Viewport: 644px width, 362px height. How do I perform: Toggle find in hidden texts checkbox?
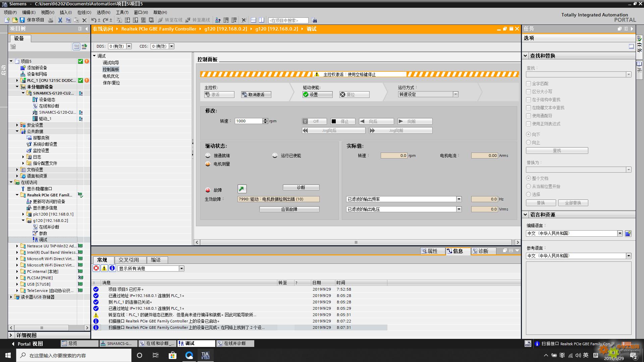pyautogui.click(x=529, y=108)
